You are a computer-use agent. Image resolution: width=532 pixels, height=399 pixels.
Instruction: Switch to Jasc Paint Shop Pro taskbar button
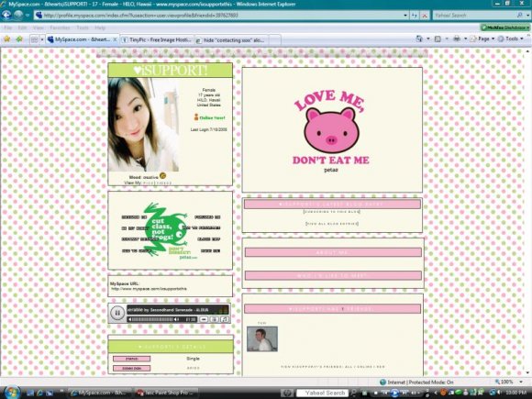[x=166, y=393]
